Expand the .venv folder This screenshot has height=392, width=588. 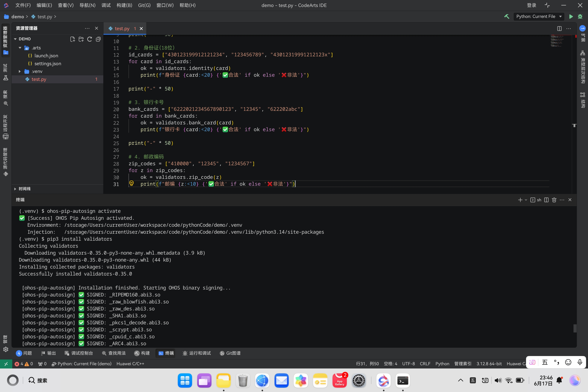20,71
